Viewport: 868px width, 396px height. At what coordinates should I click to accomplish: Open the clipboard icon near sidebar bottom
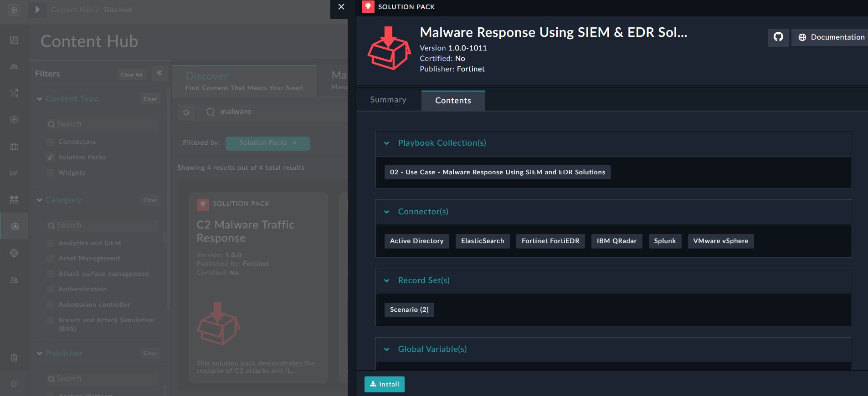14,358
